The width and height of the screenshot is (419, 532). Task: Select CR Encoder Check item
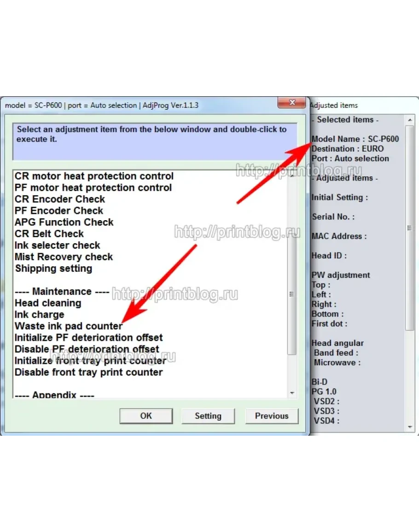(x=60, y=199)
